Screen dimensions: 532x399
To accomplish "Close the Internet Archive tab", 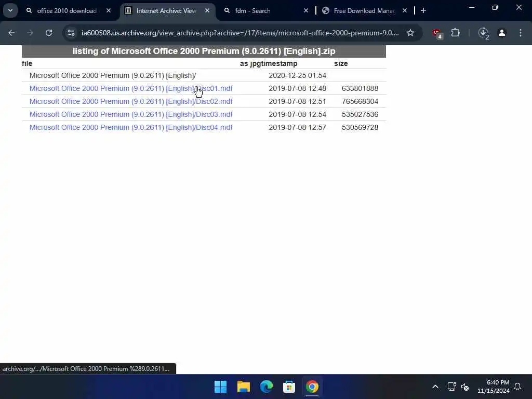I will 207,11.
